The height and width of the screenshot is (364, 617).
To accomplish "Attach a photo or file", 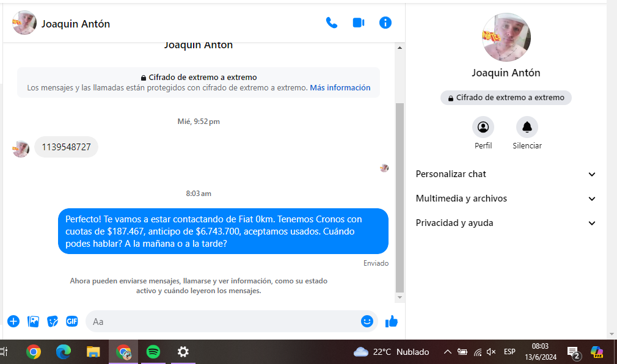I will pos(33,321).
